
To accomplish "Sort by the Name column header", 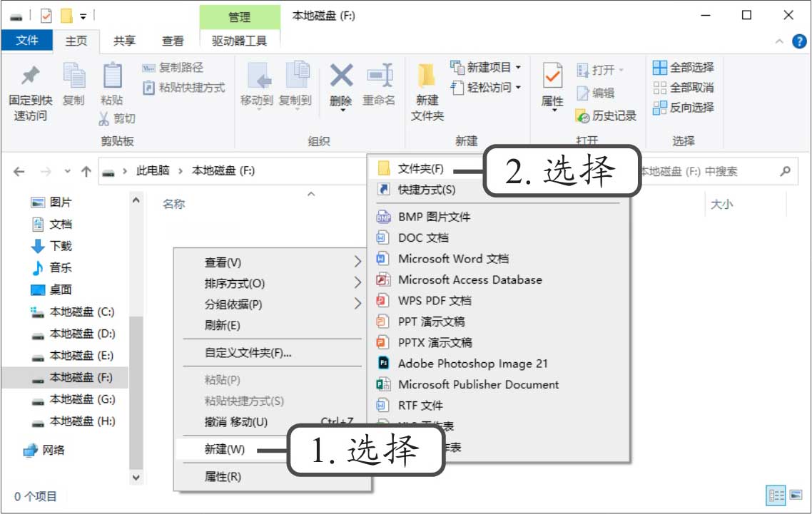I will [173, 204].
